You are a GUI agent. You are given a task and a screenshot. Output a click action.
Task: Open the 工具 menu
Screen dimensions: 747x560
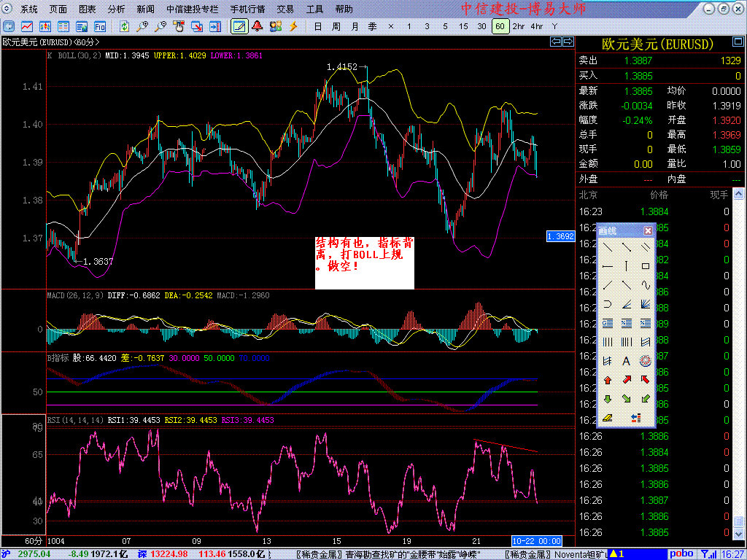[314, 9]
